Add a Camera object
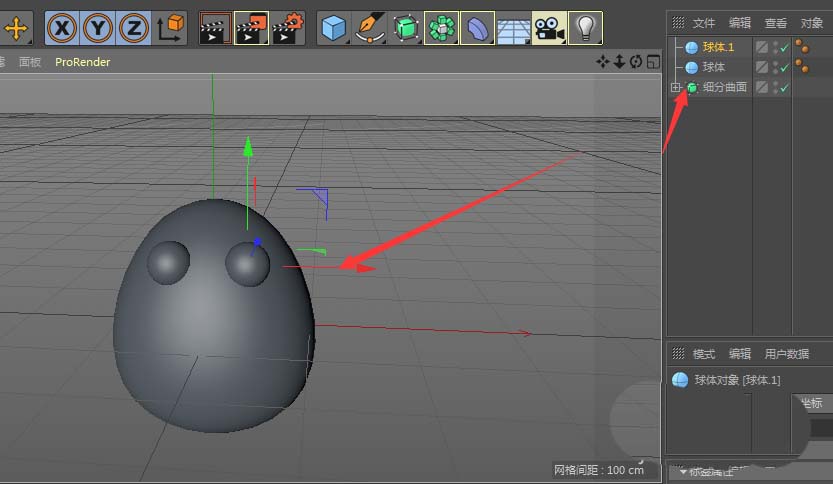This screenshot has width=833, height=484. coord(549,28)
